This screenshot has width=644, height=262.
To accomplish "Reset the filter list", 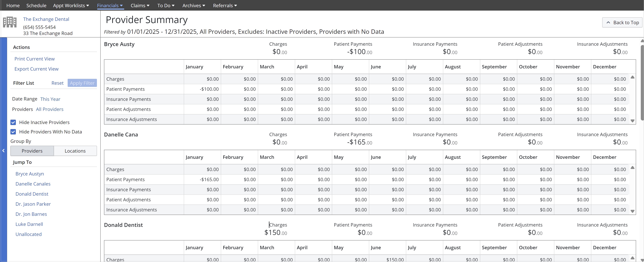I will [58, 83].
